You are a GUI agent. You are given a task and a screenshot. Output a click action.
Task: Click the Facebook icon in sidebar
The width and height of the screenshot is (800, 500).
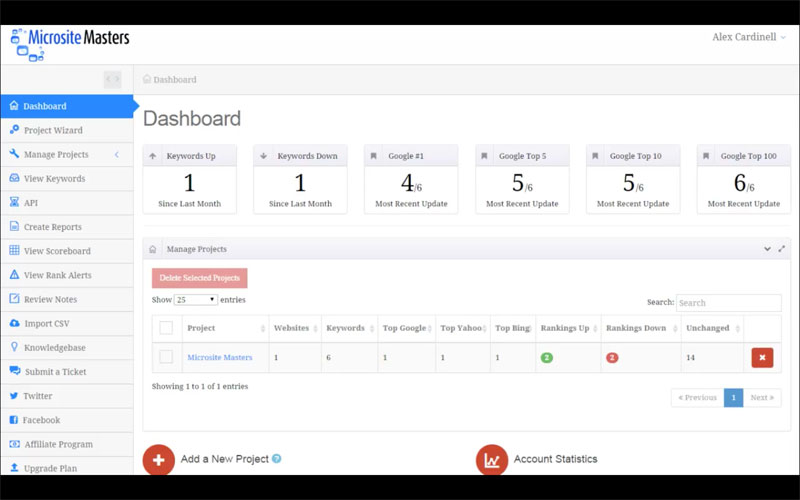click(x=14, y=419)
